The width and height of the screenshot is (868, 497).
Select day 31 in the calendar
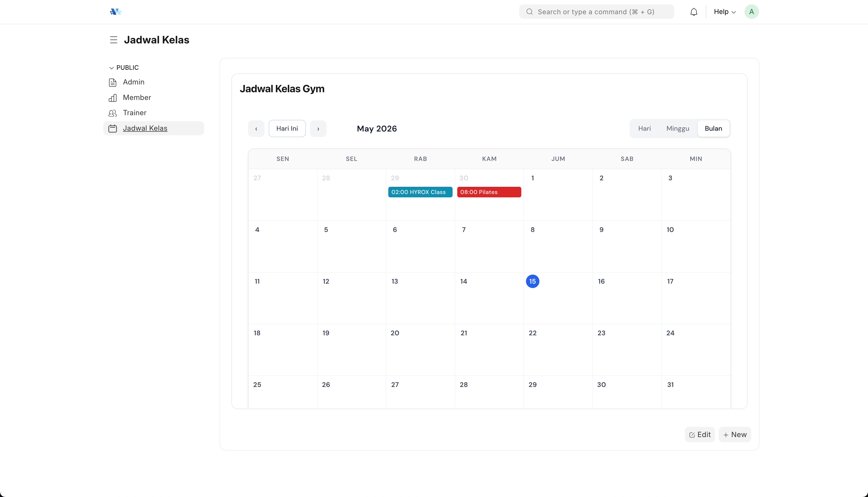click(x=670, y=385)
